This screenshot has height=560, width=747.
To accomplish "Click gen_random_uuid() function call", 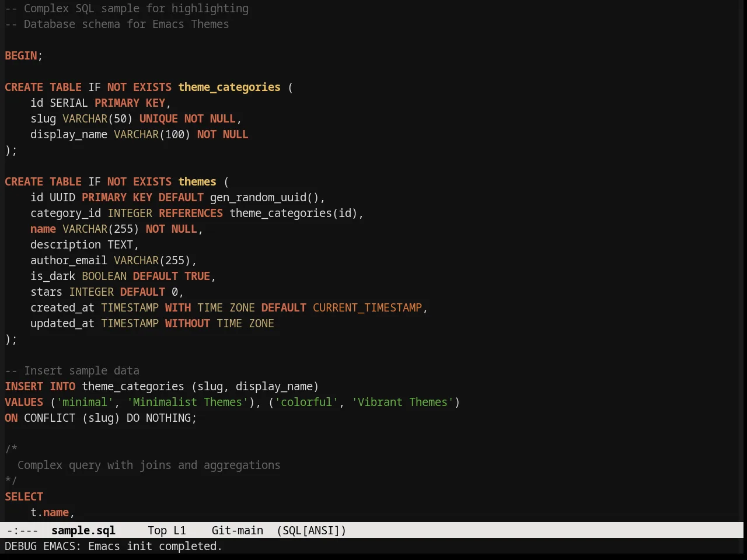I will pos(264,197).
